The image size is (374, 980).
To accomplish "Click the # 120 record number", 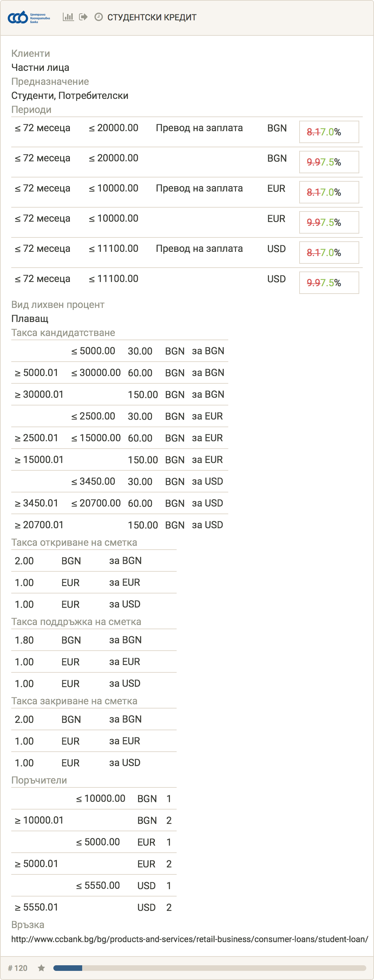I will (x=18, y=968).
